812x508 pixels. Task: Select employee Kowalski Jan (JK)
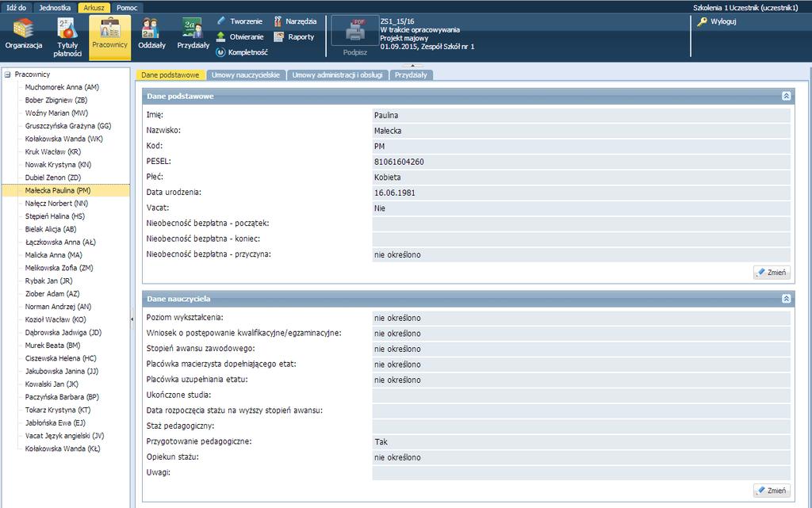[x=52, y=385]
